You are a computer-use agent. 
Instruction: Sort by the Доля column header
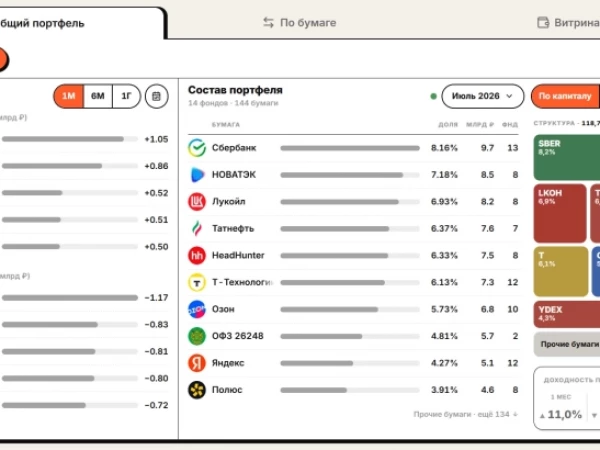click(448, 124)
